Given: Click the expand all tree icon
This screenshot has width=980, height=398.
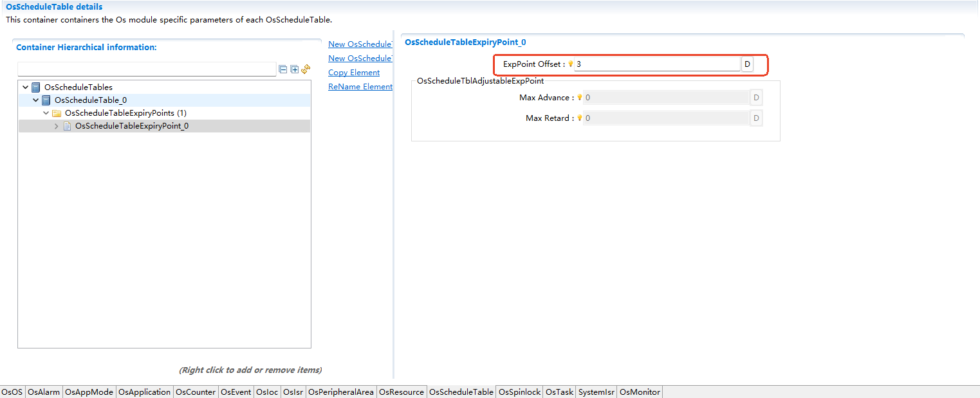Looking at the screenshot, I should point(294,69).
